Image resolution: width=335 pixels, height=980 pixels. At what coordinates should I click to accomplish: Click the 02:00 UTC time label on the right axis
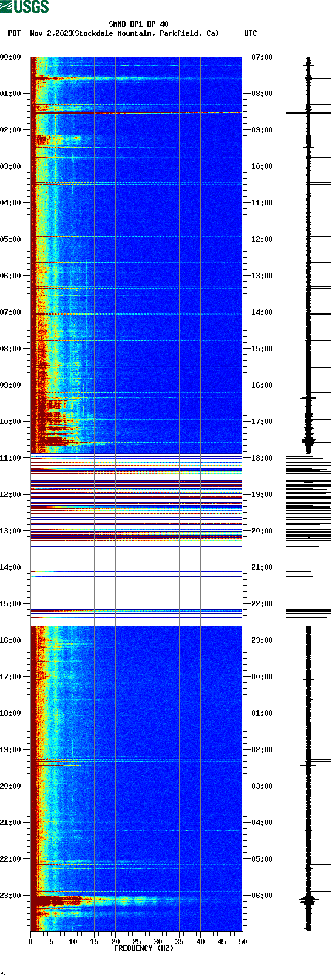point(262,750)
